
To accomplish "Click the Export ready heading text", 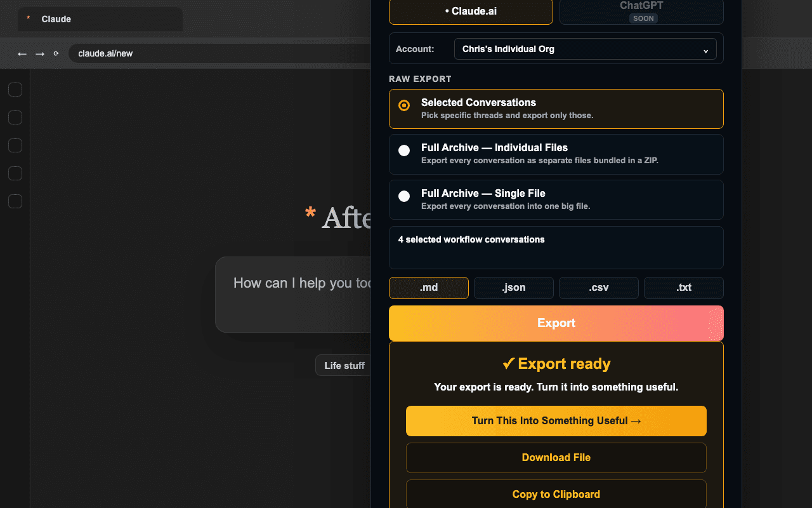I will point(556,364).
